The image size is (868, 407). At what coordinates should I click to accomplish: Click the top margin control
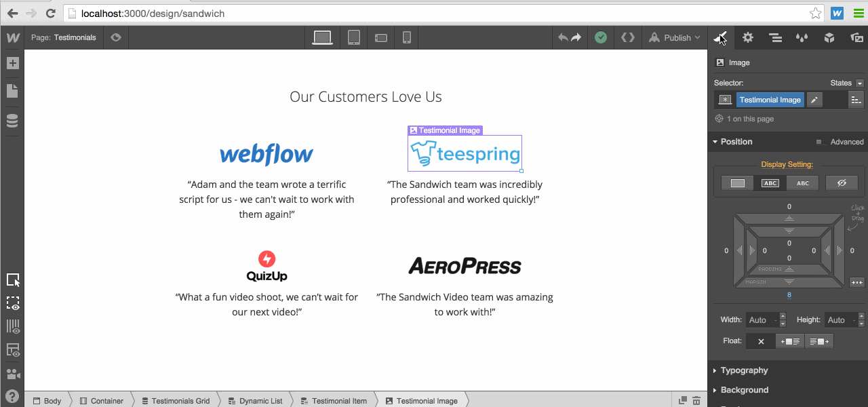tap(789, 218)
